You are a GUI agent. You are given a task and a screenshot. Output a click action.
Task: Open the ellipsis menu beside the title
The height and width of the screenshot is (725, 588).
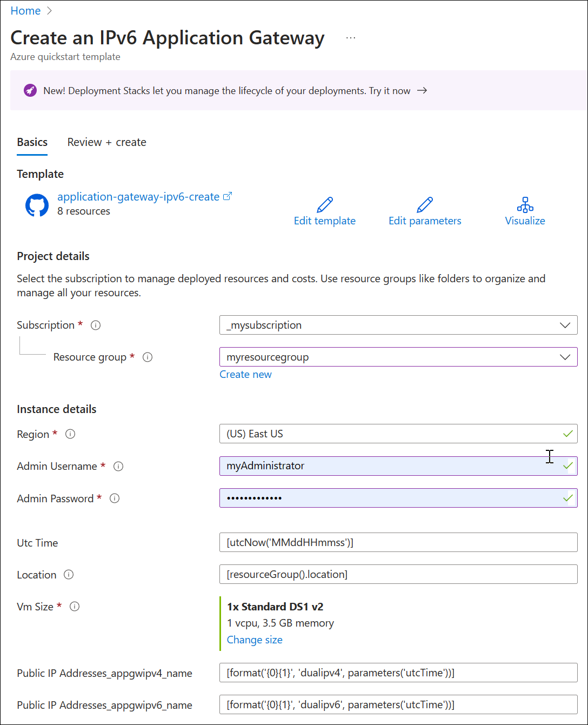point(351,38)
